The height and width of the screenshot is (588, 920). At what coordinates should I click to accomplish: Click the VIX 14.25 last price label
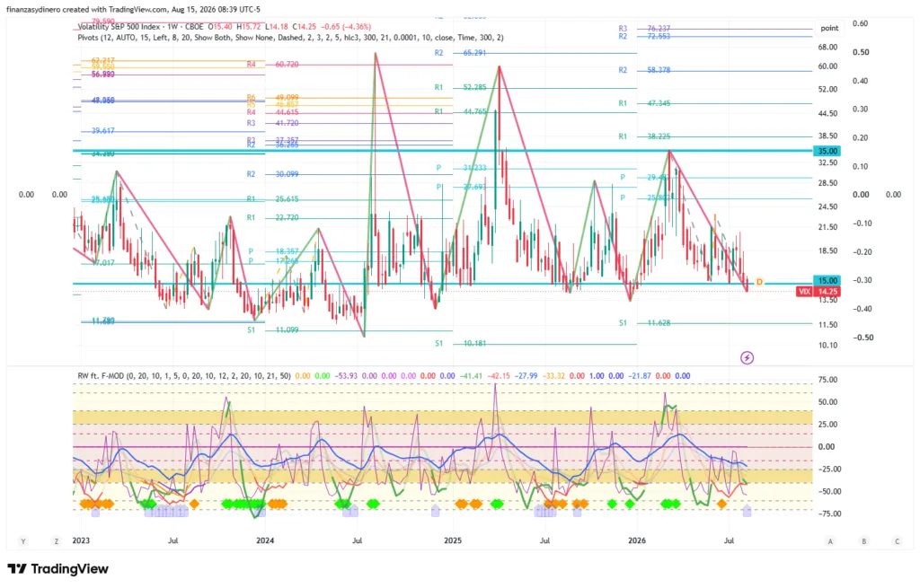pyautogui.click(x=818, y=292)
